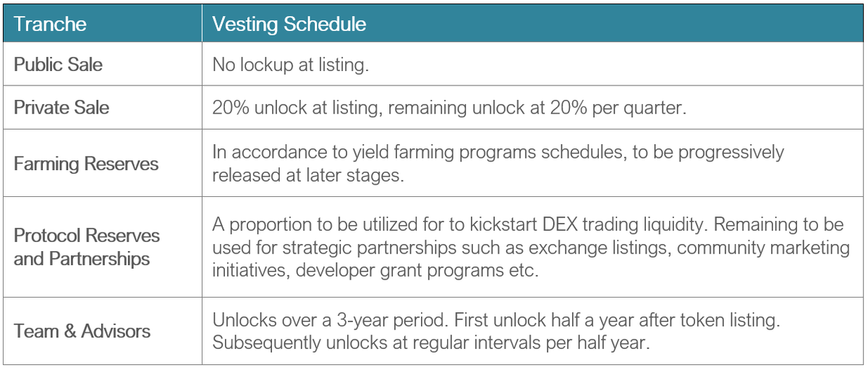Click the line starting 'used for strategic partnerships'

pyautogui.click(x=531, y=248)
